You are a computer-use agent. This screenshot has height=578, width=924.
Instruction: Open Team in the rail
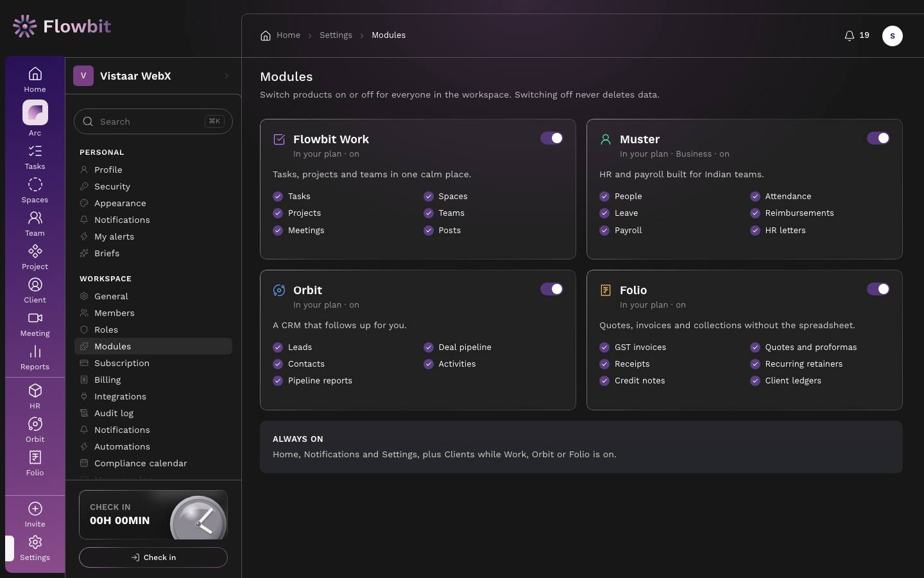[35, 223]
